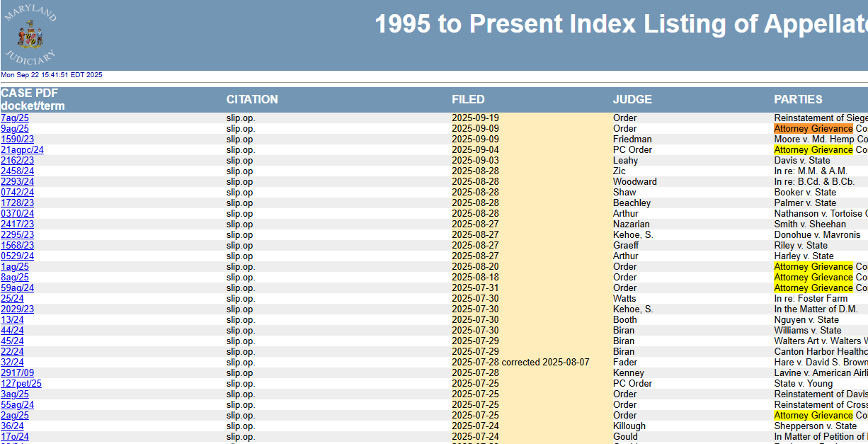
Task: Open case link 2917/09
Action: click(17, 373)
